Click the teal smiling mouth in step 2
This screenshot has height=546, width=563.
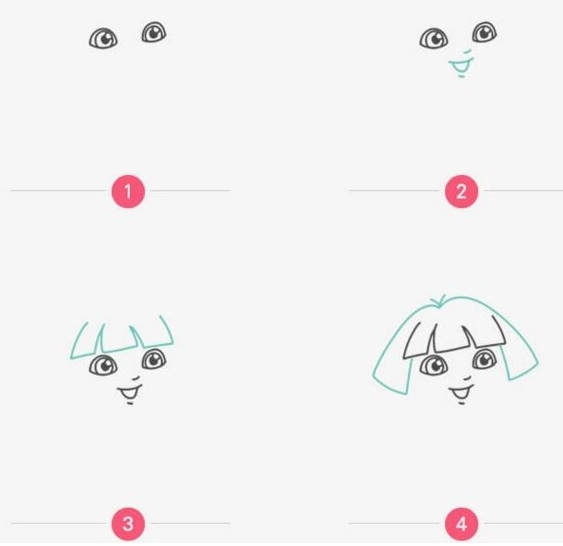(461, 65)
